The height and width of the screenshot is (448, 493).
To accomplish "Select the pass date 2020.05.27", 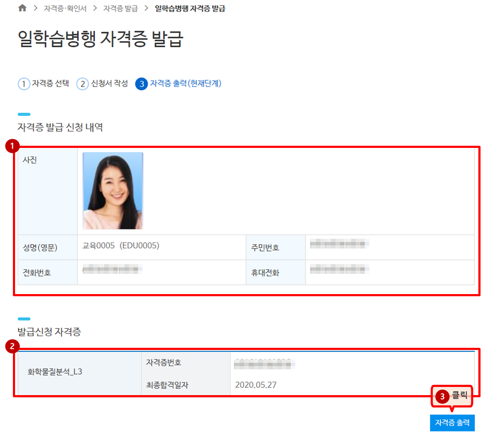I will coord(256,385).
